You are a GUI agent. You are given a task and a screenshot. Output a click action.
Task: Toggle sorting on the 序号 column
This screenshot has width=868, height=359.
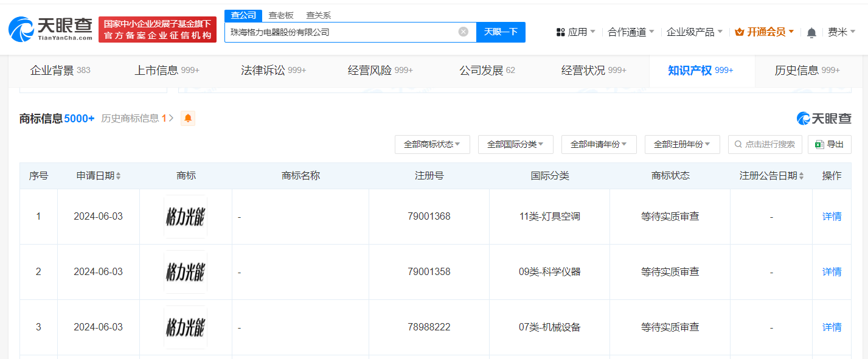(x=38, y=175)
